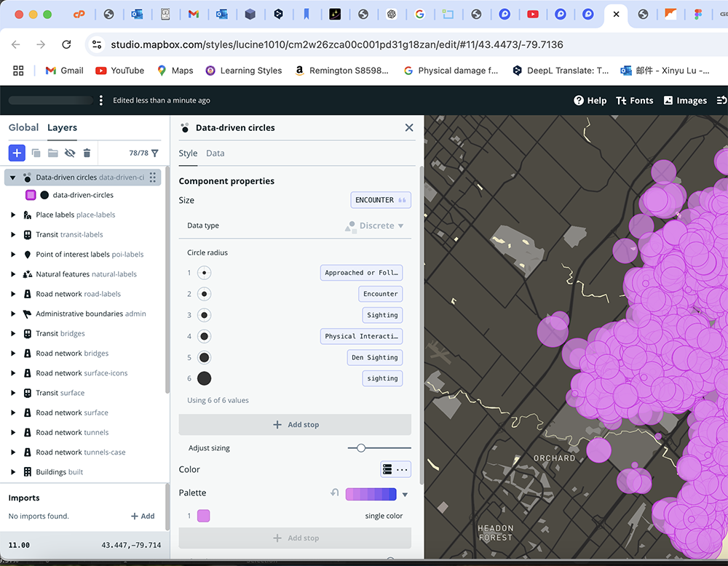Click the data-driven-circles layer swatch icon
The image size is (728, 566).
(30, 195)
